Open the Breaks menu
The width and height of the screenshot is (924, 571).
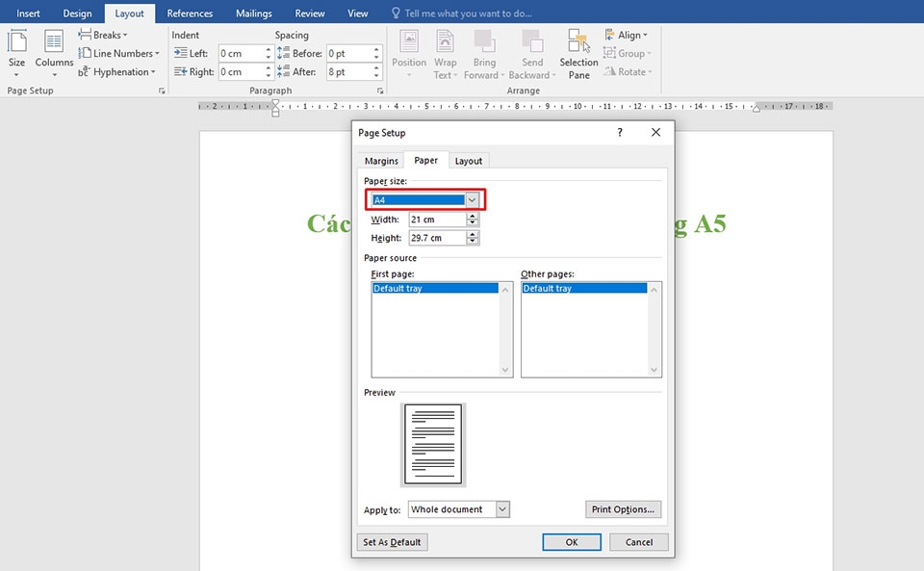107,35
